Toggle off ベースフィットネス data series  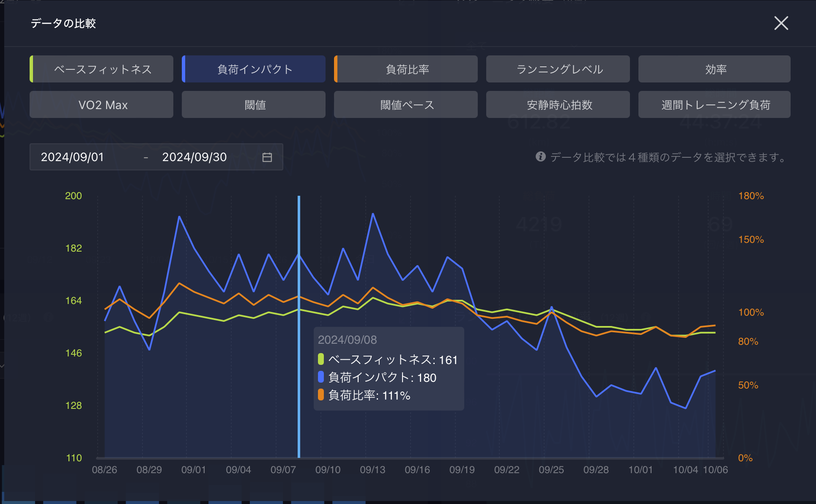pyautogui.click(x=101, y=69)
